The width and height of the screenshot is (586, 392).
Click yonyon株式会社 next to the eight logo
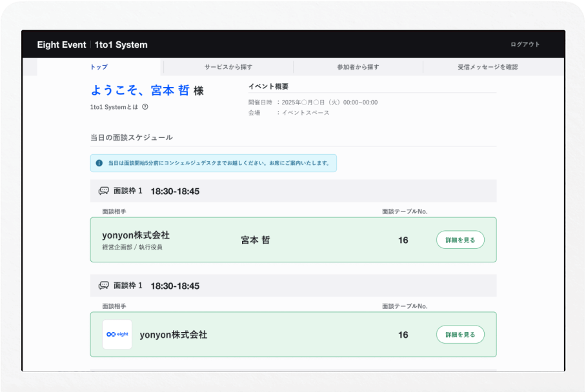pos(174,335)
